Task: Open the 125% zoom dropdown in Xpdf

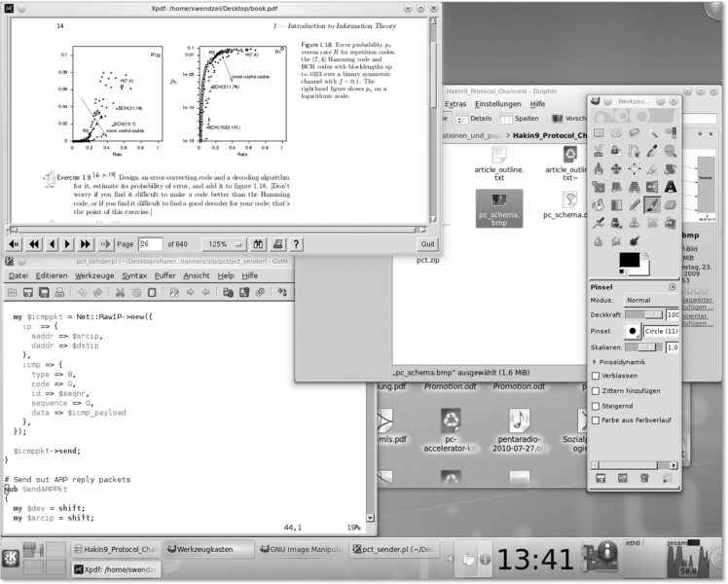Action: point(224,244)
